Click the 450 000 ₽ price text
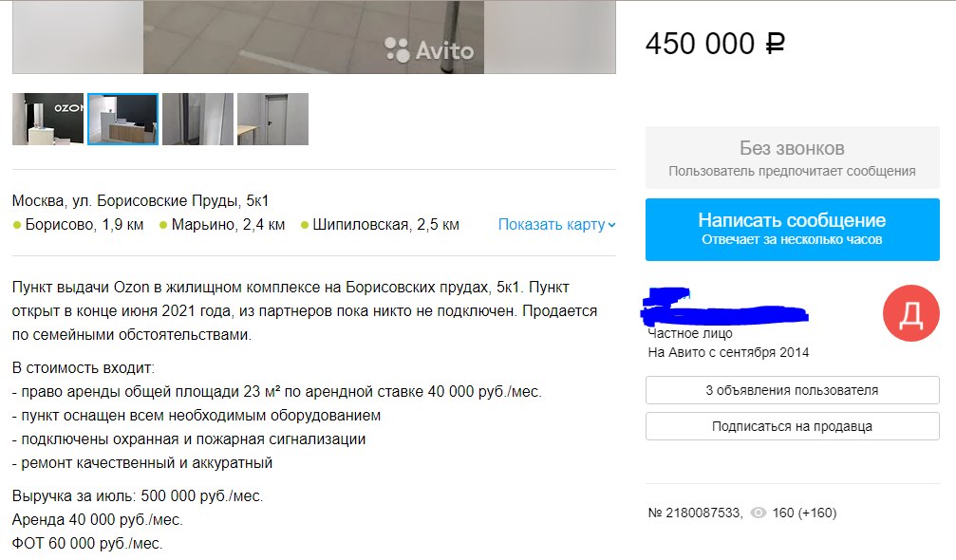Viewport: 956px width, 560px height. point(715,44)
